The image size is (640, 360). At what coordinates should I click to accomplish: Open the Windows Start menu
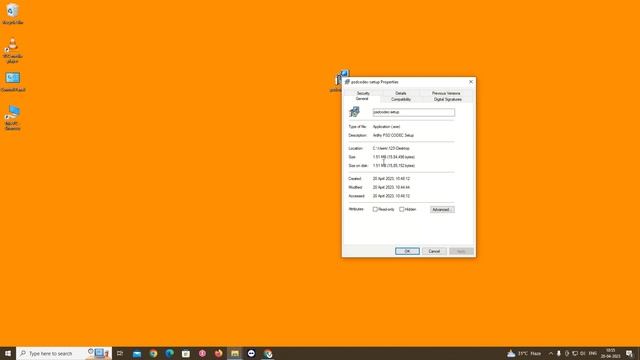(x=8, y=353)
